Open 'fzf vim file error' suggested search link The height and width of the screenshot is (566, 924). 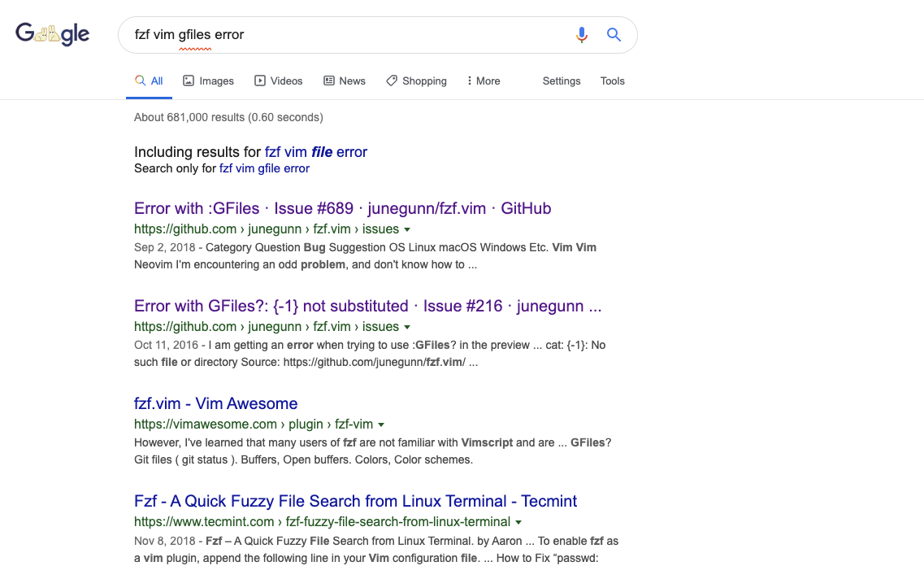[316, 152]
